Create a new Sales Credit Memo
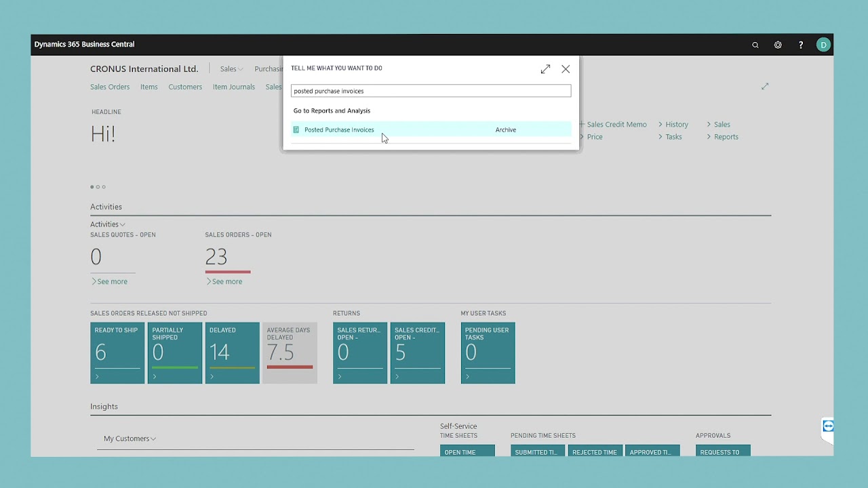The width and height of the screenshot is (868, 488). (x=613, y=125)
